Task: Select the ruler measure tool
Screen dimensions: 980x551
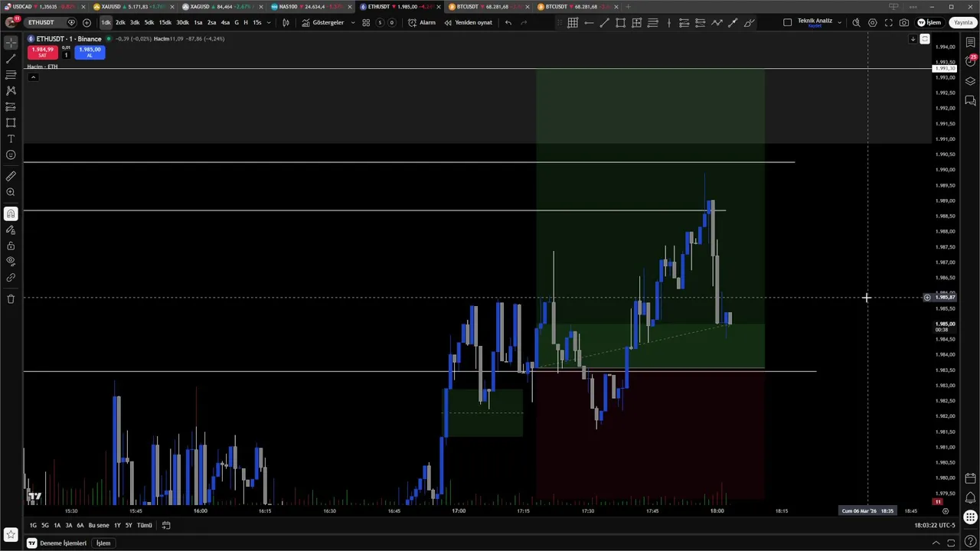Action: point(11,176)
